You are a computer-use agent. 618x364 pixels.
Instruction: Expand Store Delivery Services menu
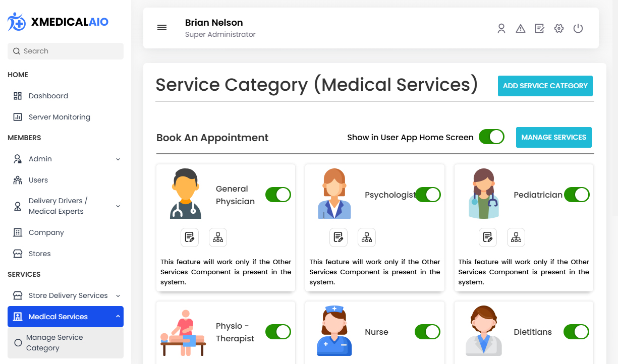tap(66, 295)
